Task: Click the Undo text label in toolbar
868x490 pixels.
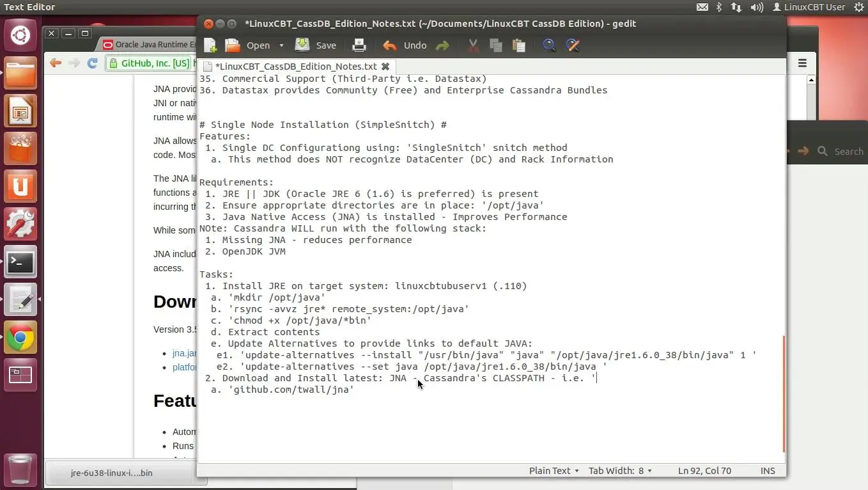Action: coord(415,45)
